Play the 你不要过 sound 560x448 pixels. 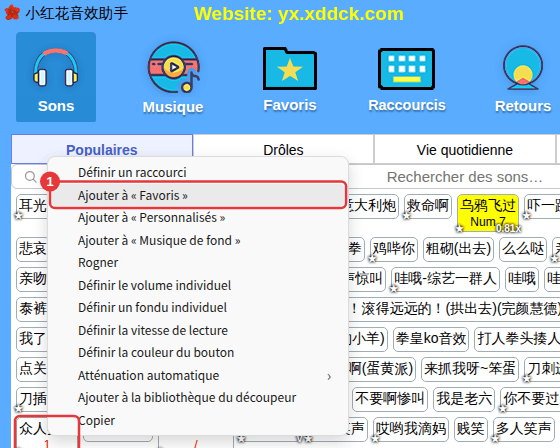[x=531, y=398]
